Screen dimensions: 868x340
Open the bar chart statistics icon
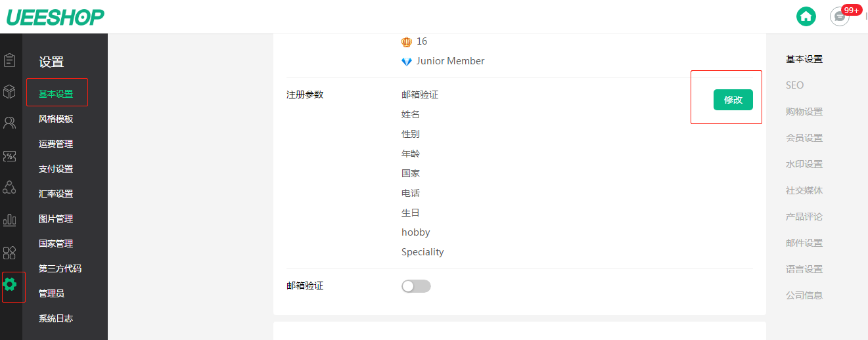pyautogui.click(x=10, y=220)
